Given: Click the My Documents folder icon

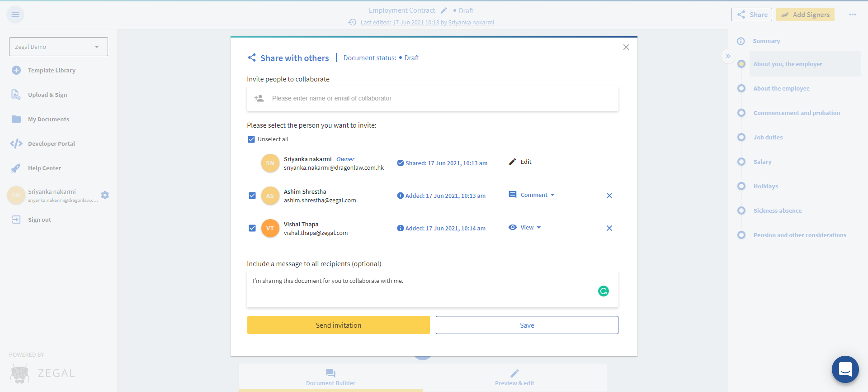Looking at the screenshot, I should 16,119.
